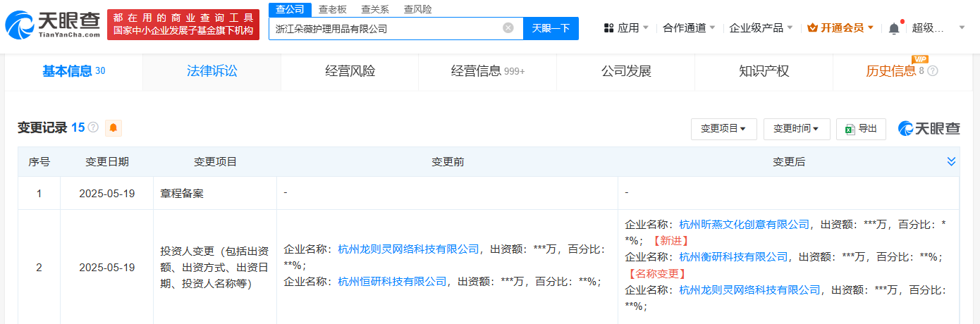The height and width of the screenshot is (324, 980).
Task: Click the 天眼一下 search button
Action: point(551,28)
